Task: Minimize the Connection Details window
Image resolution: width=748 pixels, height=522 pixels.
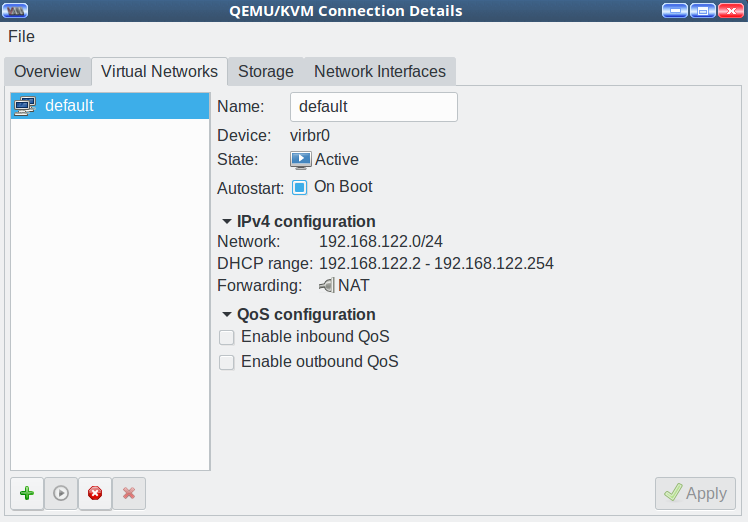Action: point(675,10)
